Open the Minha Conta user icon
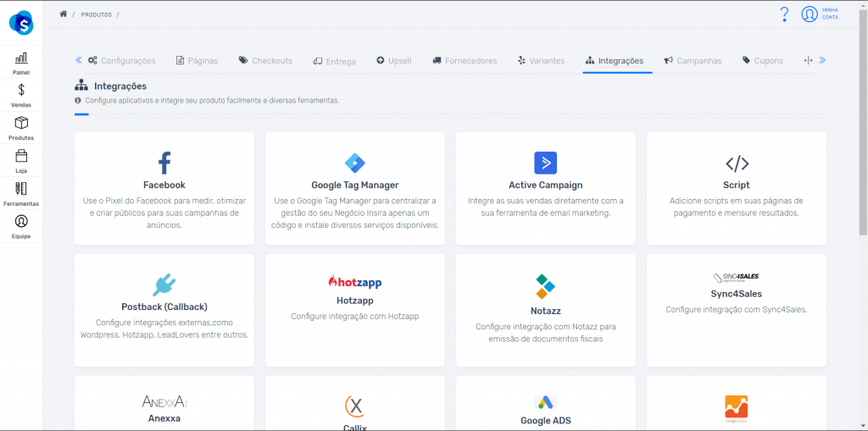This screenshot has width=868, height=431. 810,14
